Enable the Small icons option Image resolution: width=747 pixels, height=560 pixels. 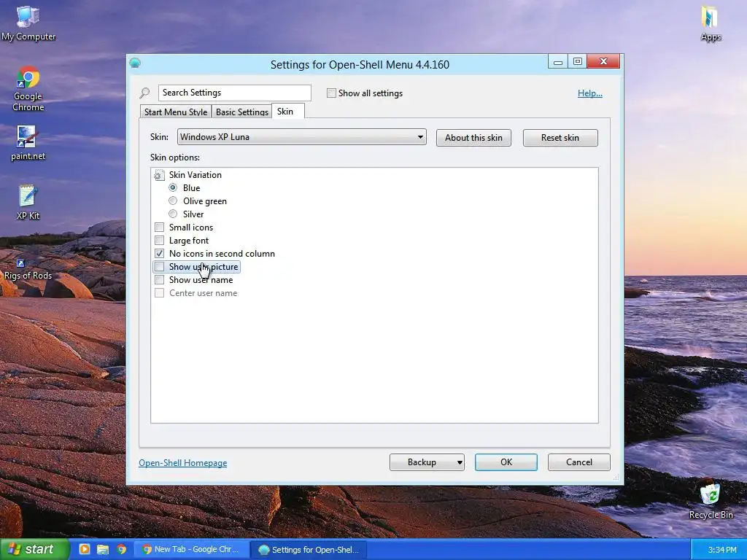(160, 227)
